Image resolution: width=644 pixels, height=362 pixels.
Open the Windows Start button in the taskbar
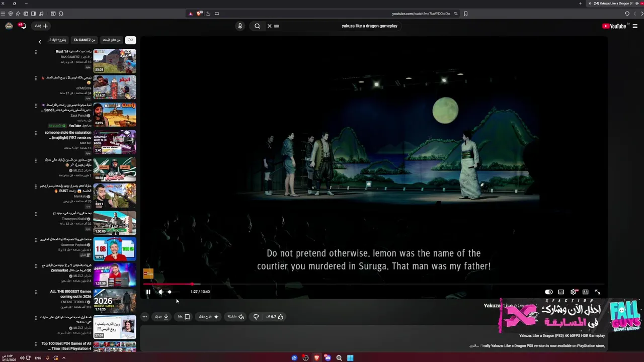pyautogui.click(x=350, y=358)
